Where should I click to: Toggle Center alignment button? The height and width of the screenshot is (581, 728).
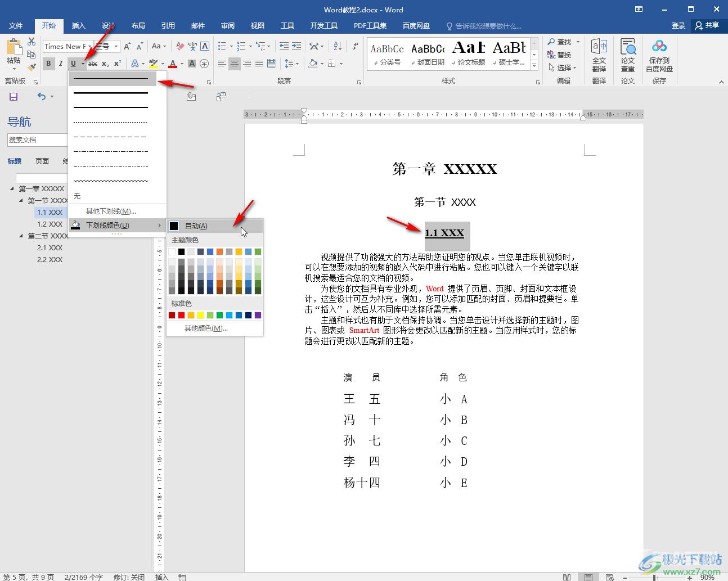pyautogui.click(x=235, y=64)
